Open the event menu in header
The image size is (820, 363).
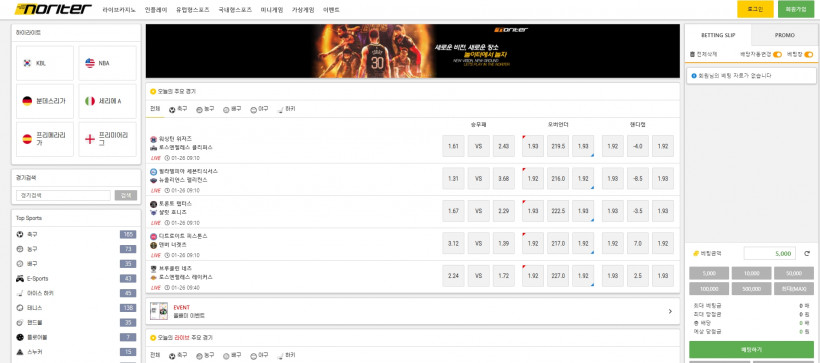(331, 9)
